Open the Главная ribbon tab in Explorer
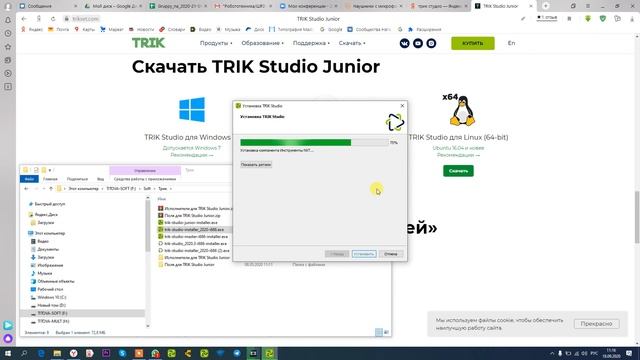This screenshot has width=640, height=360. [50, 179]
